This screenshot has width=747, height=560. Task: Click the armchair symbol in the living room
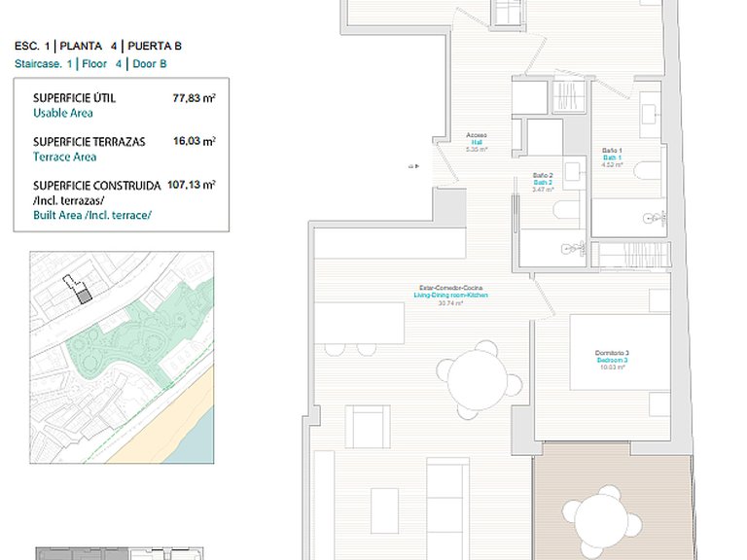[x=368, y=427]
